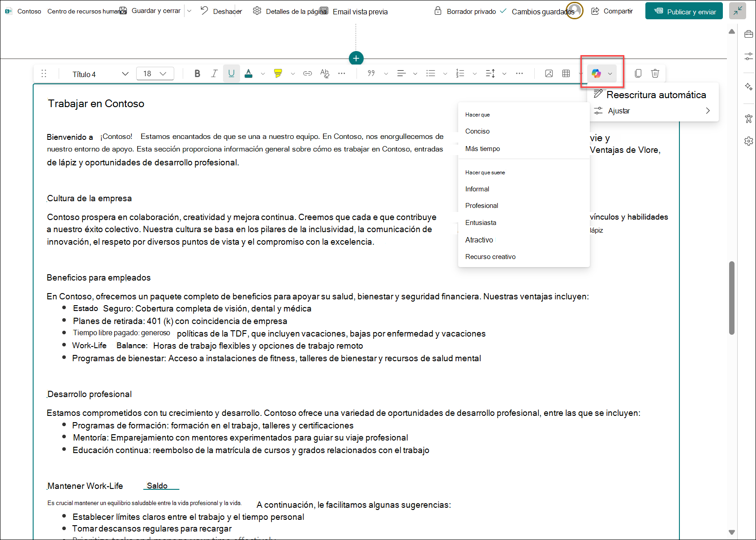The width and height of the screenshot is (756, 540).
Task: Toggle underline formatting
Action: point(232,73)
